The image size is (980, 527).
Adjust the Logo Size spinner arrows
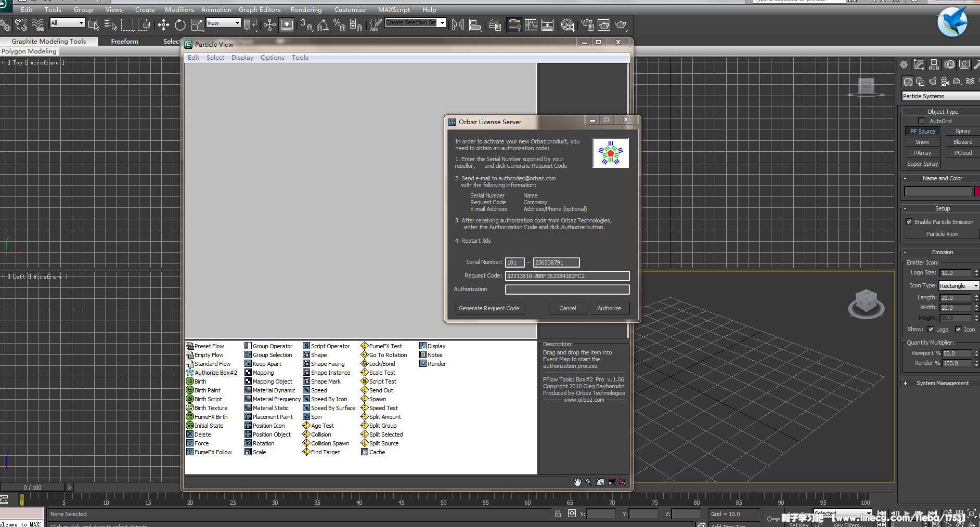[976, 272]
